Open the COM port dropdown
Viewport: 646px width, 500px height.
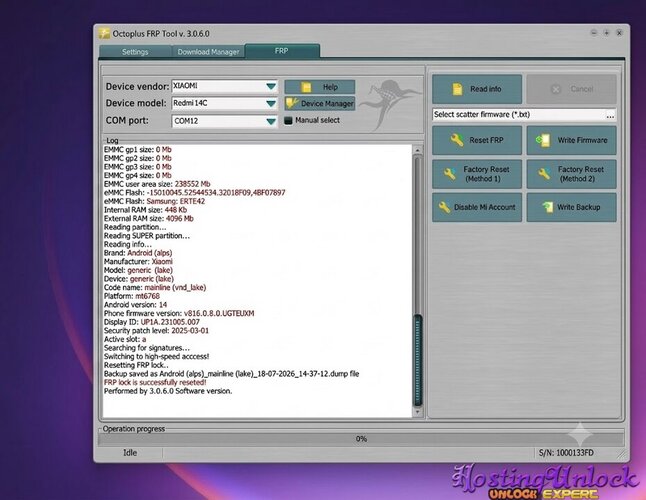point(271,121)
